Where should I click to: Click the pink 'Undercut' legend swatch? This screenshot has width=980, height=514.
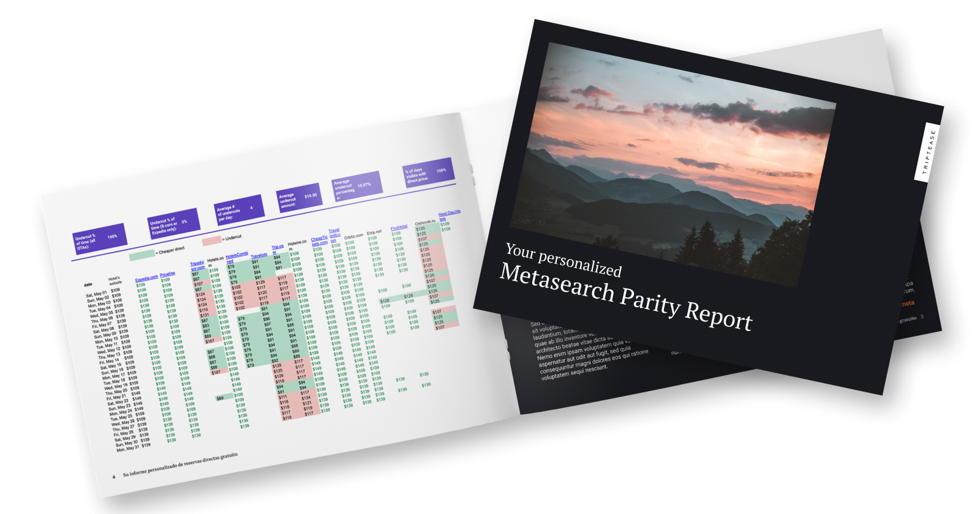212,240
